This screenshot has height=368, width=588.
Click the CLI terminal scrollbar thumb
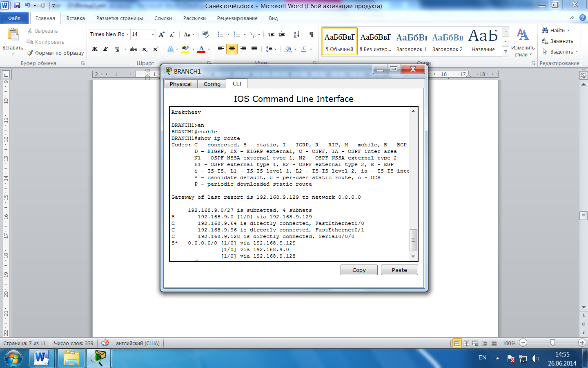413,240
